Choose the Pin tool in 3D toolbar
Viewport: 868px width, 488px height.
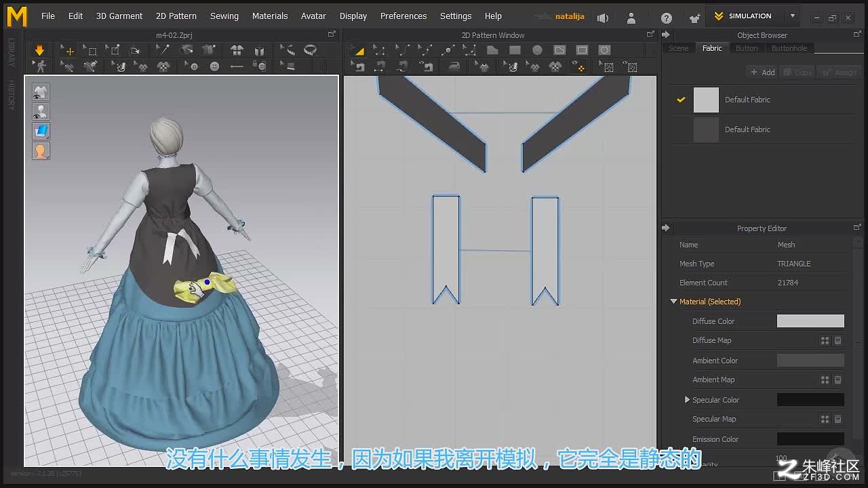tap(113, 50)
